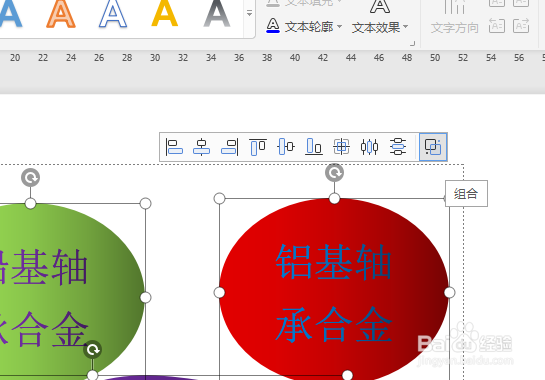The height and width of the screenshot is (380, 545).
Task: Click the red ellipse's top-middle resize handle
Action: 334,199
